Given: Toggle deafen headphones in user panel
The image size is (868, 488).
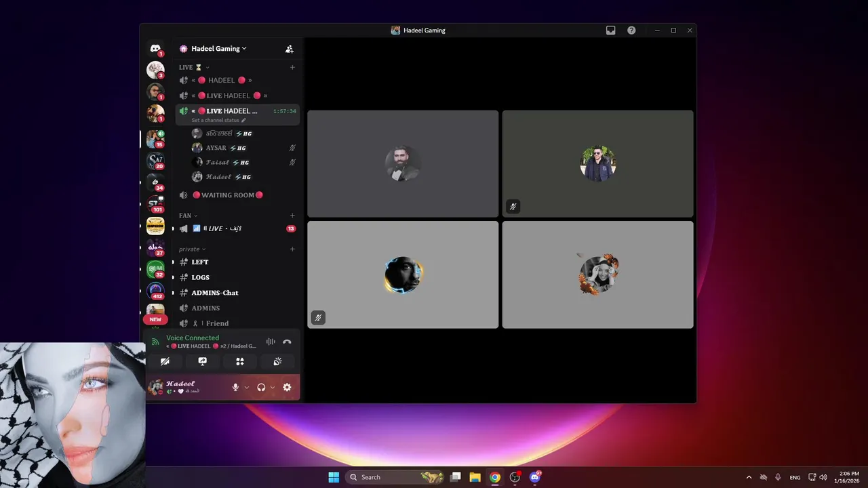Looking at the screenshot, I should (x=261, y=387).
